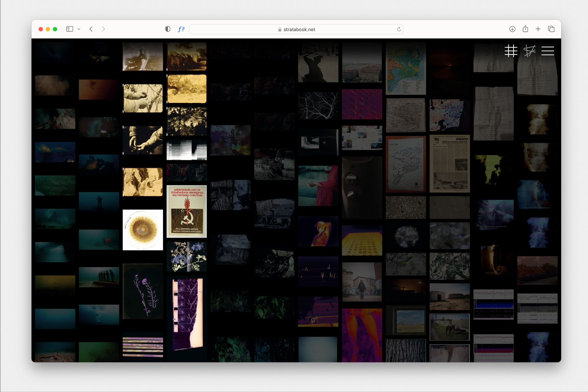The width and height of the screenshot is (588, 392).
Task: Switch to the regular grid view icon
Action: (x=511, y=51)
